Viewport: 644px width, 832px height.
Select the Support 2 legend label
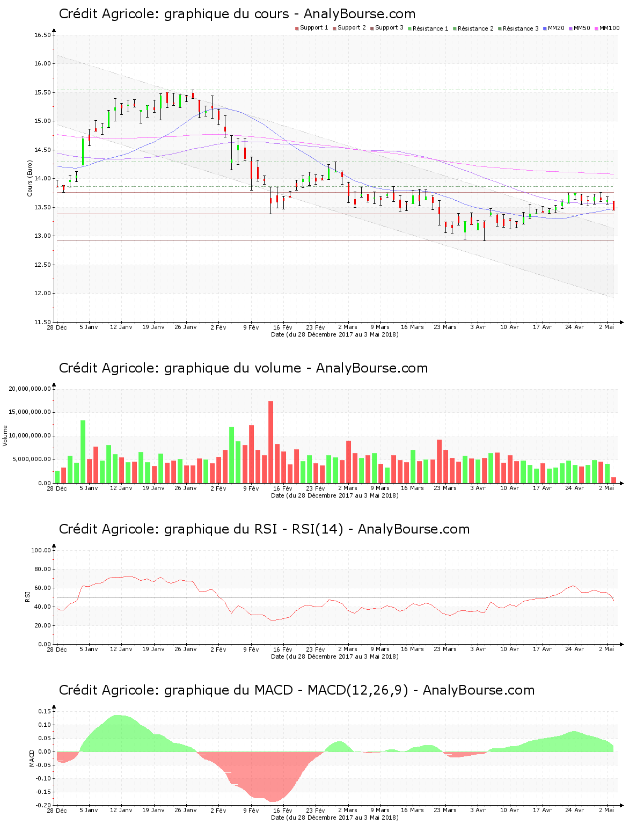coord(352,28)
